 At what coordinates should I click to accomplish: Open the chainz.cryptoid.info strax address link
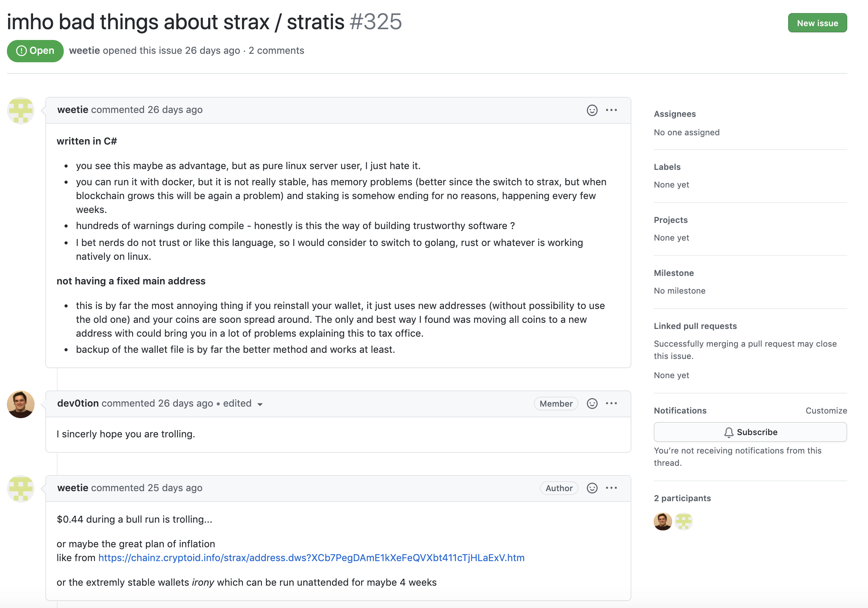[311, 558]
